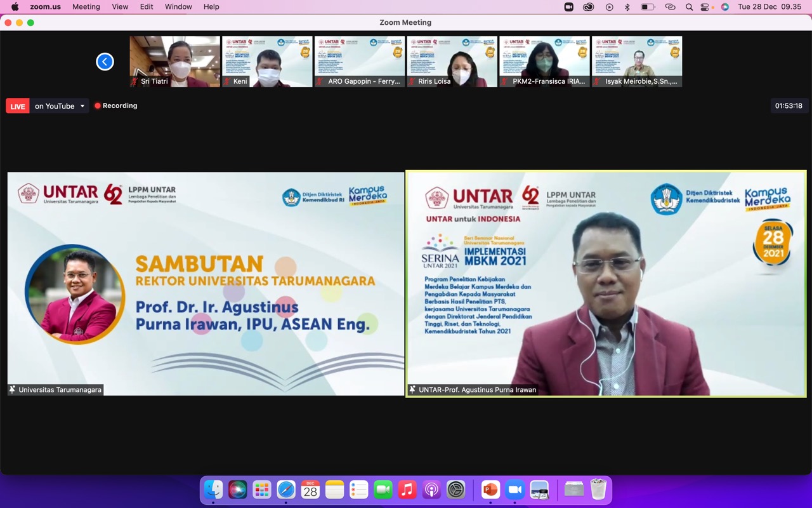Click the LIVE badge
This screenshot has width=812, height=508.
point(17,105)
